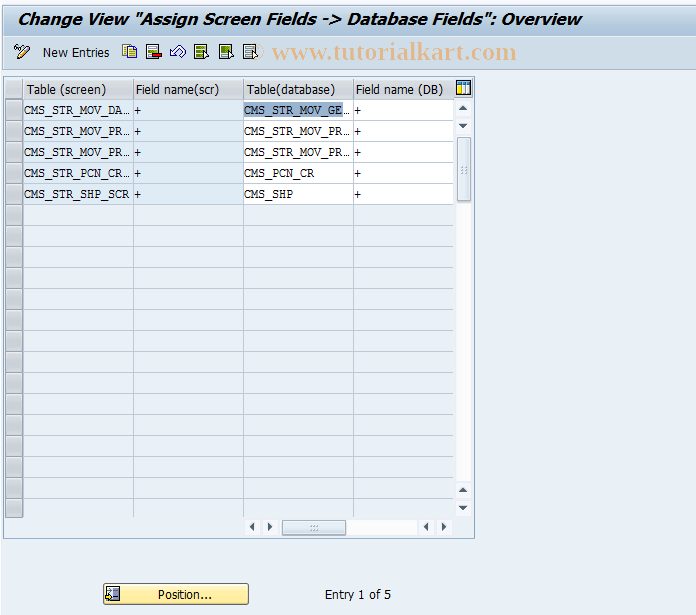Image resolution: width=696 pixels, height=615 pixels.
Task: Click Field name (DB) field in CMS_SHP row
Action: (x=403, y=194)
